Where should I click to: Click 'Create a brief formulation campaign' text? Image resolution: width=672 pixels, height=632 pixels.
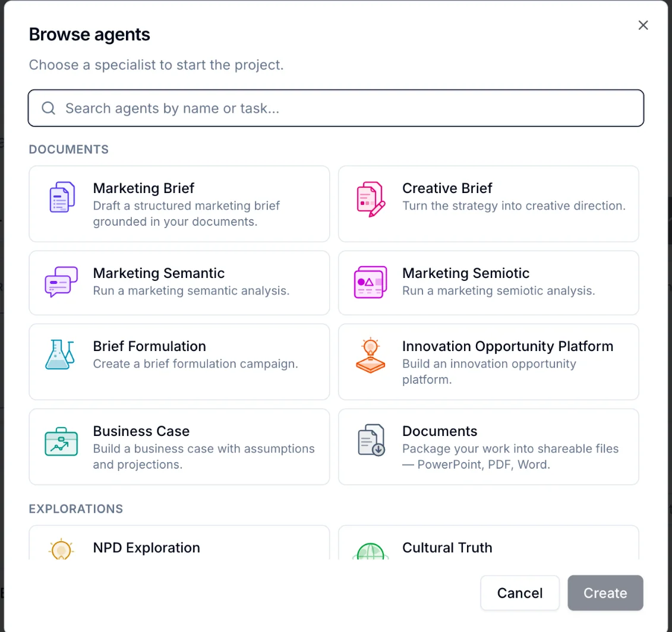pos(195,364)
